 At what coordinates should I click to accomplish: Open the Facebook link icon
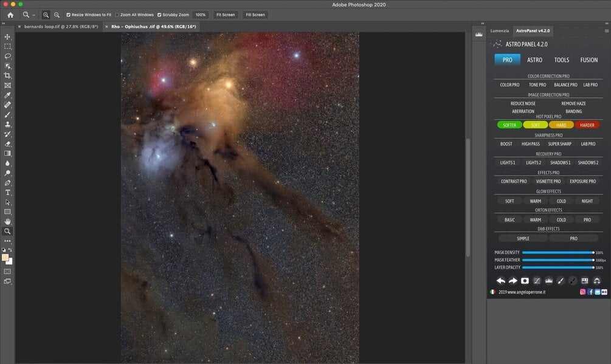(590, 292)
